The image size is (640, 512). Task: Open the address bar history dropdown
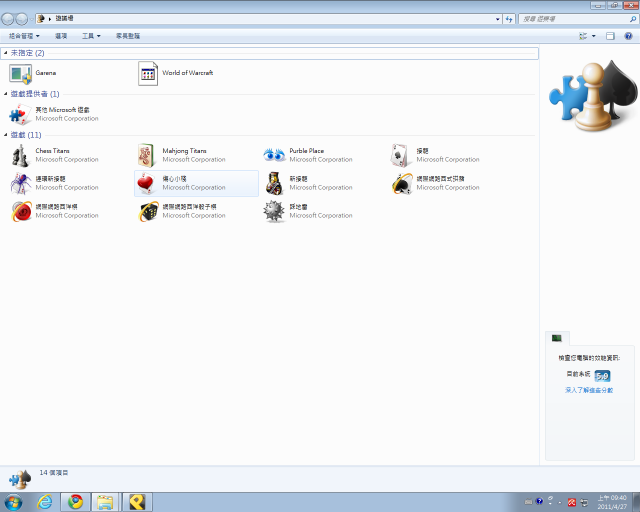(498, 19)
